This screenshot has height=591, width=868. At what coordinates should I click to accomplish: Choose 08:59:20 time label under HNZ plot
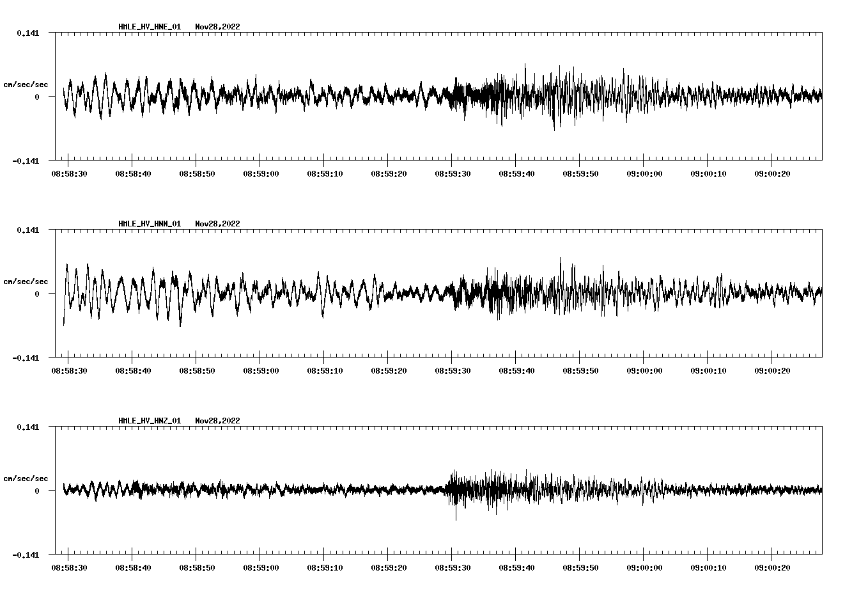(x=389, y=567)
